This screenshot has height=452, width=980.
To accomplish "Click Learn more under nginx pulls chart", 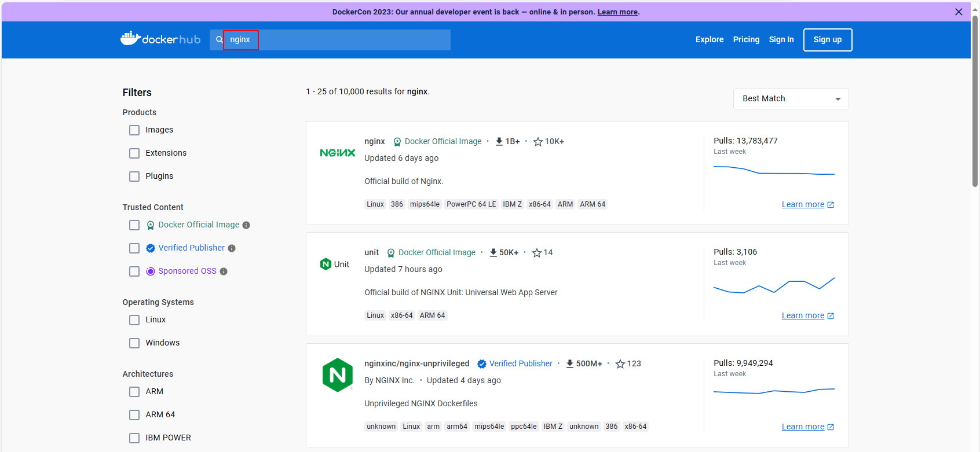I will pyautogui.click(x=803, y=204).
